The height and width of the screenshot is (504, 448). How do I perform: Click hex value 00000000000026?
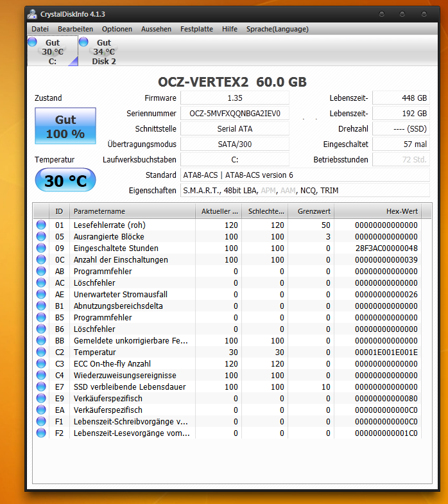(386, 295)
